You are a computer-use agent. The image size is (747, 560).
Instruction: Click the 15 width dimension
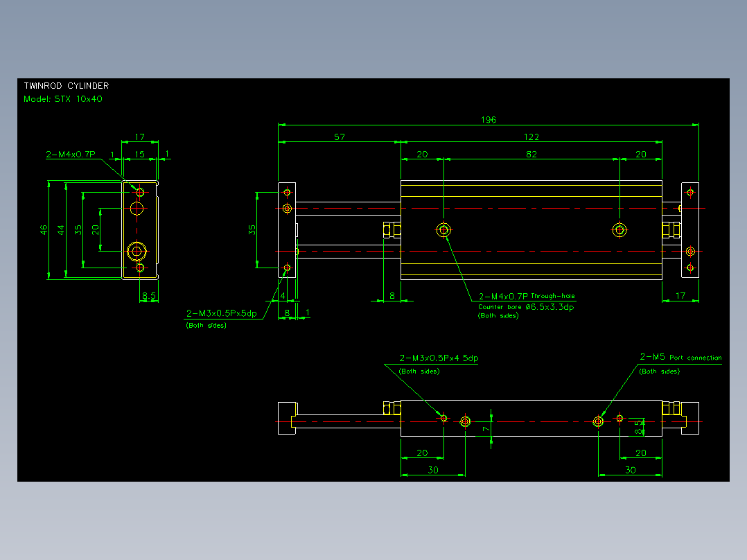point(139,154)
